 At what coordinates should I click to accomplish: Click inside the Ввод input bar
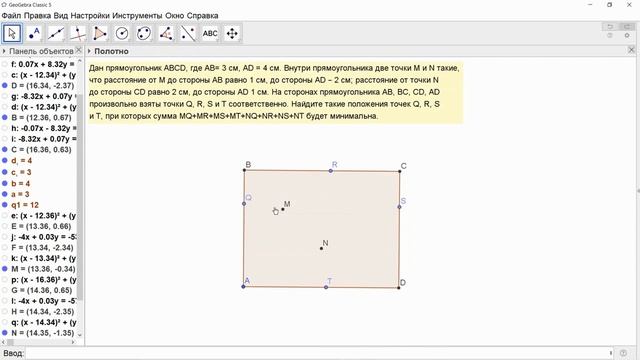[x=318, y=353]
